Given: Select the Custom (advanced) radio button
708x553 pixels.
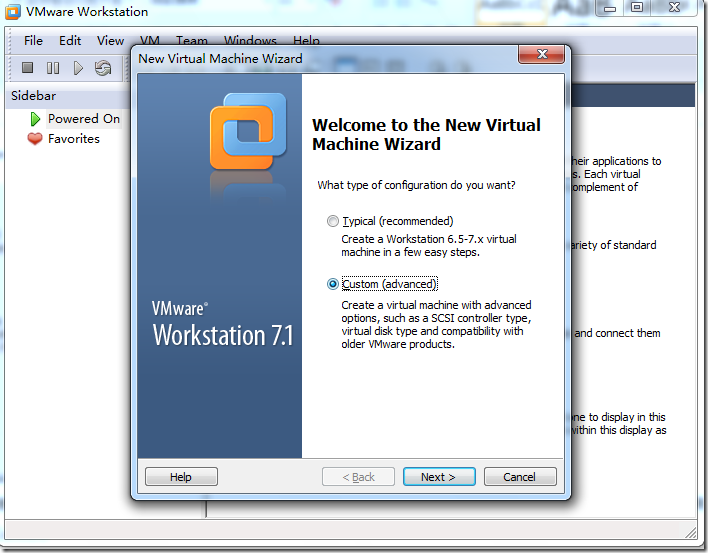Looking at the screenshot, I should click(333, 284).
